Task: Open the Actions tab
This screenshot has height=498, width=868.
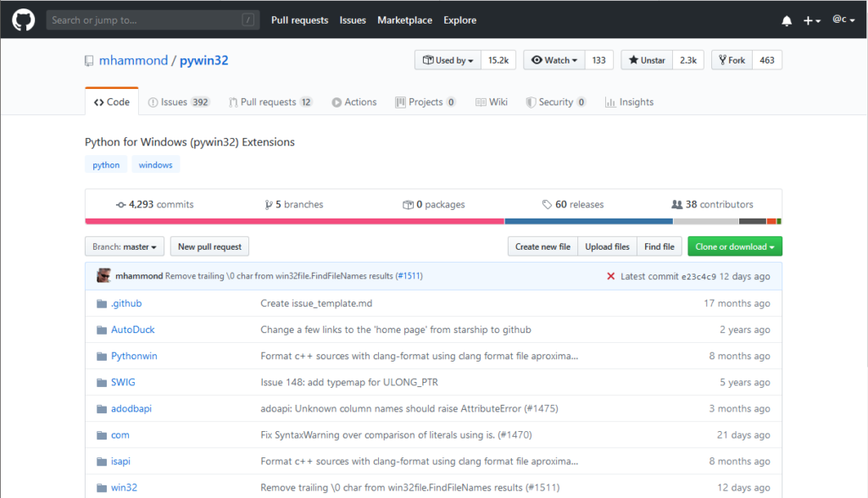Action: 354,102
